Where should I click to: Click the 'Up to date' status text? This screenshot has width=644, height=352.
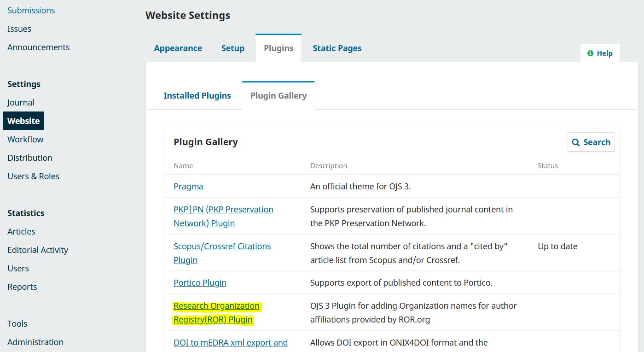point(557,246)
